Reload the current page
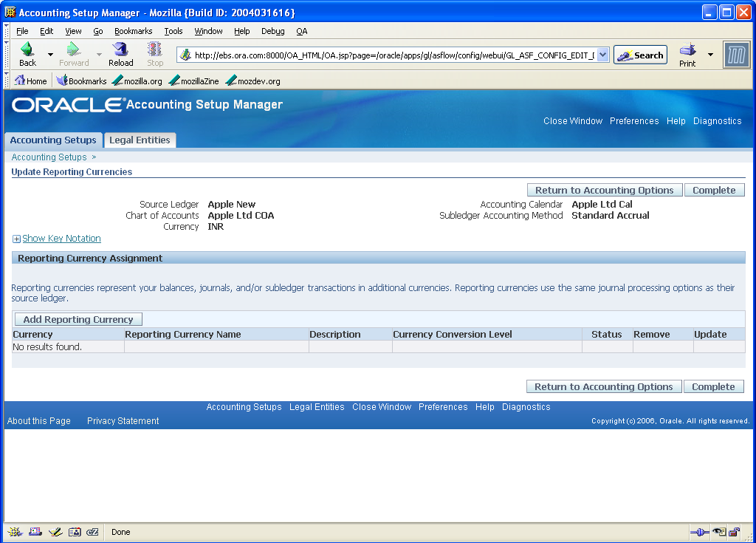Screen dimensions: 756x543 120,49
